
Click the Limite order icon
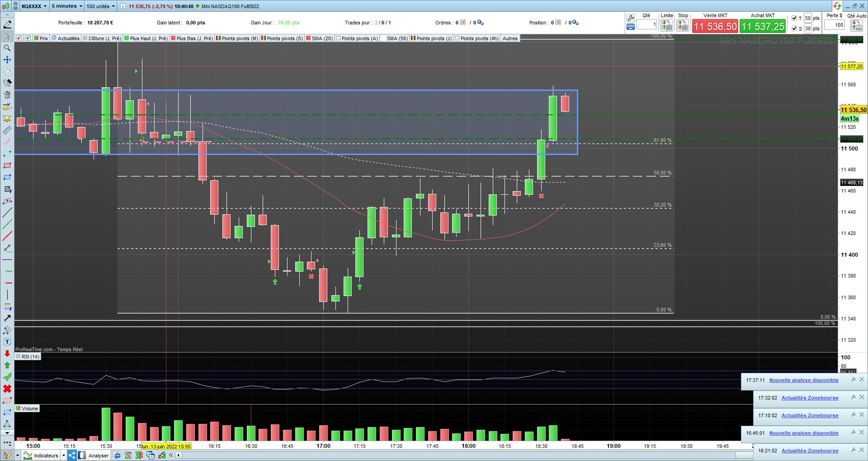click(x=667, y=25)
